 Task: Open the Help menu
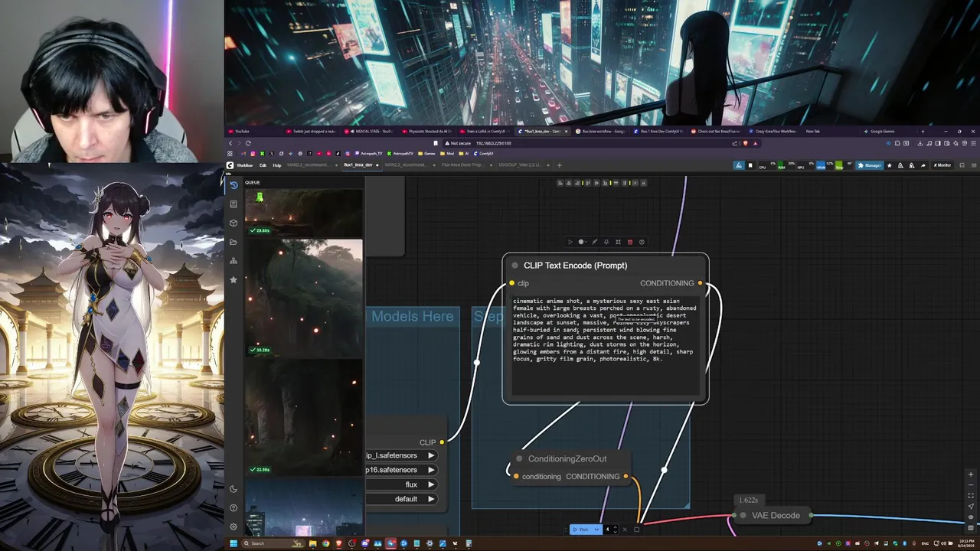[x=277, y=165]
